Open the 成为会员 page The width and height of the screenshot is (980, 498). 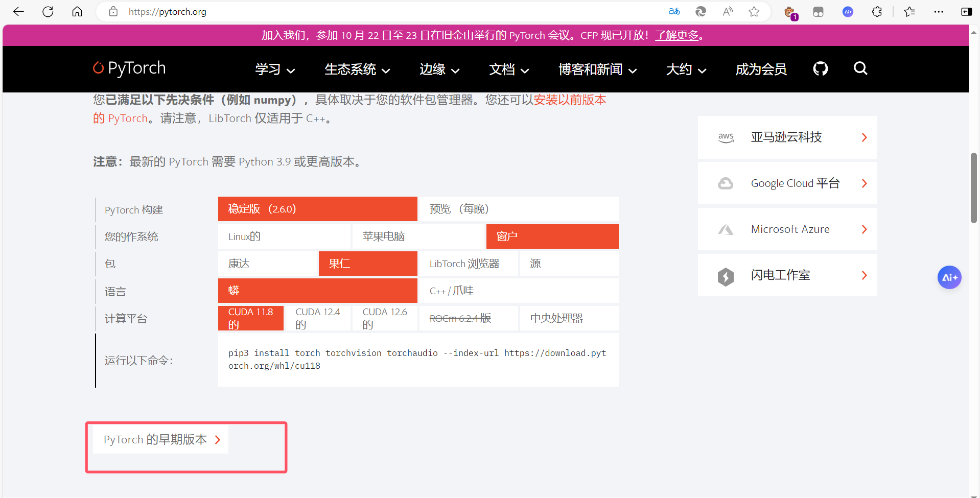(x=761, y=69)
